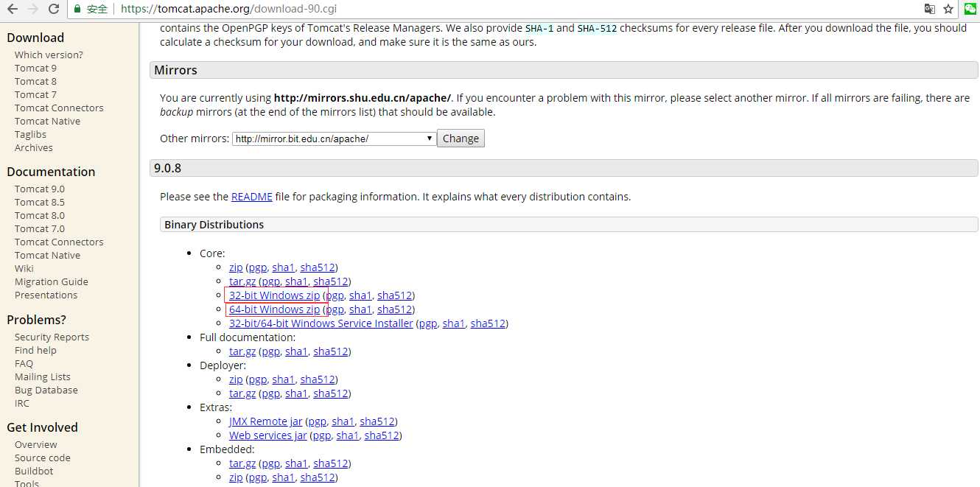Open the Source code link
Screen dimensions: 980x487
coord(43,458)
